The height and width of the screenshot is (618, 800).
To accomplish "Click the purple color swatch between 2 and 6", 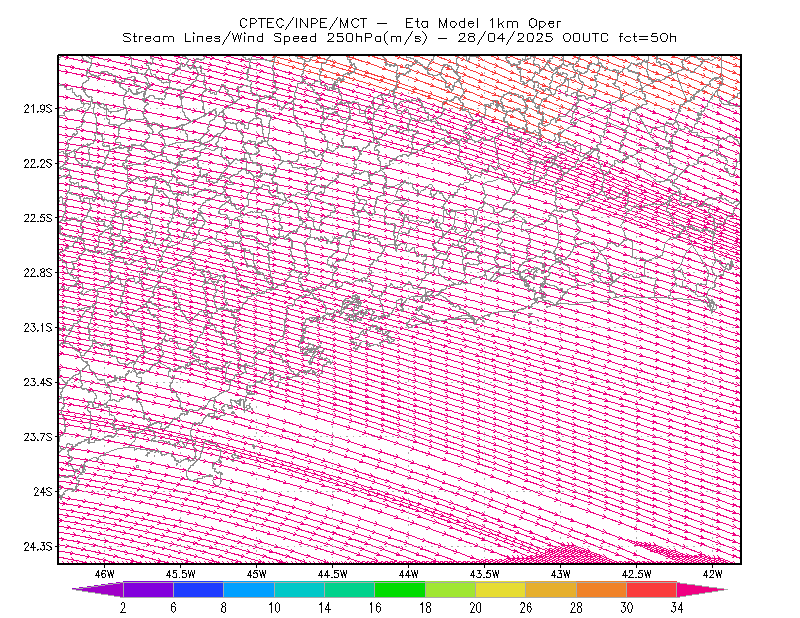I will [148, 589].
